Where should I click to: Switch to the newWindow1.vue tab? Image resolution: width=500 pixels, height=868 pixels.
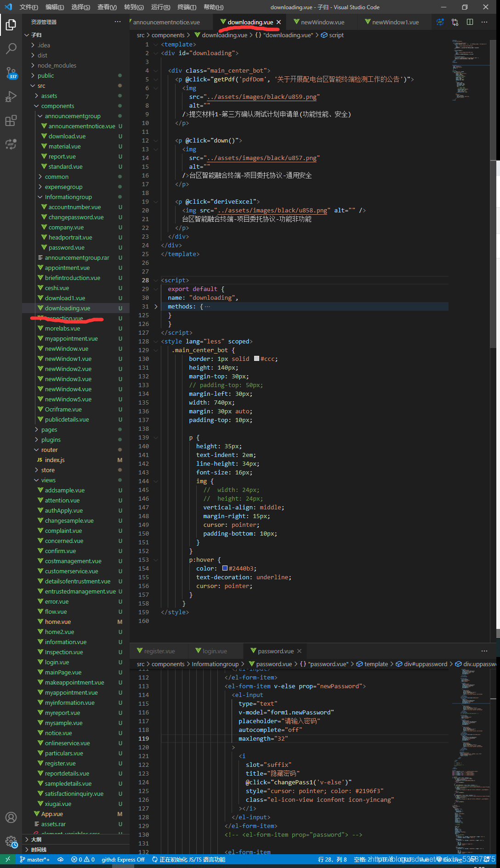click(x=395, y=22)
